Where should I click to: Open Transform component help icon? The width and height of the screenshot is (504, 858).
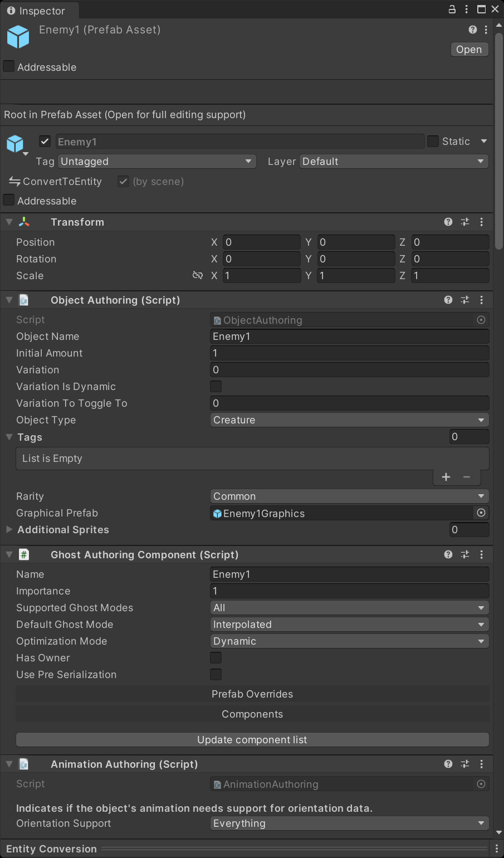pos(448,222)
